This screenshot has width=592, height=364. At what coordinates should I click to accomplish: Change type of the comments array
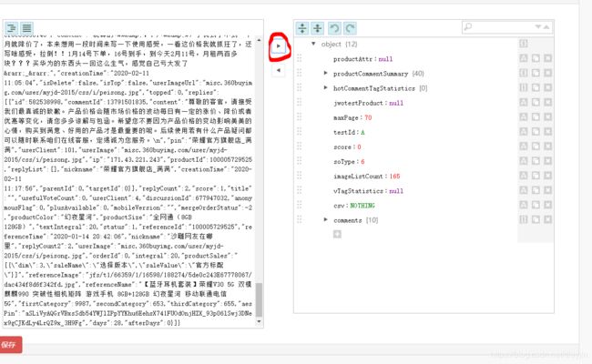[x=524, y=219]
